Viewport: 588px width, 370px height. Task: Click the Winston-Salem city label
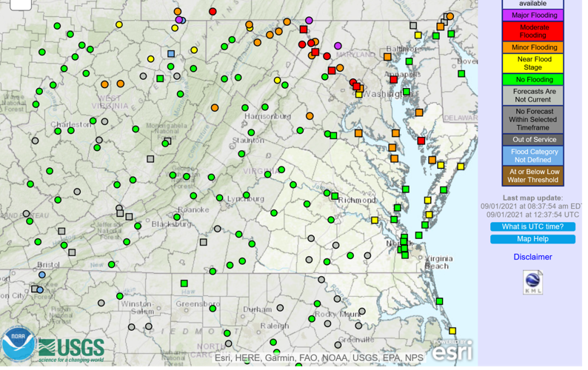pyautogui.click(x=138, y=307)
